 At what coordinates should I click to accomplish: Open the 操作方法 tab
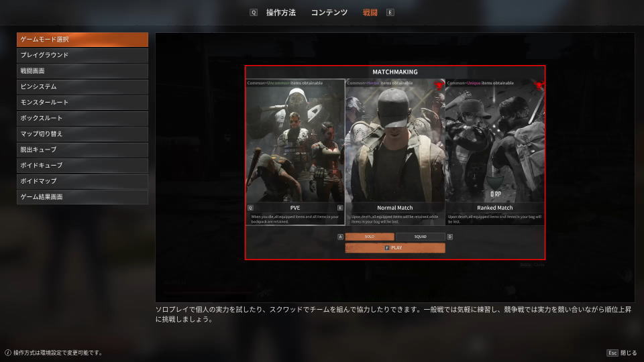coord(280,13)
